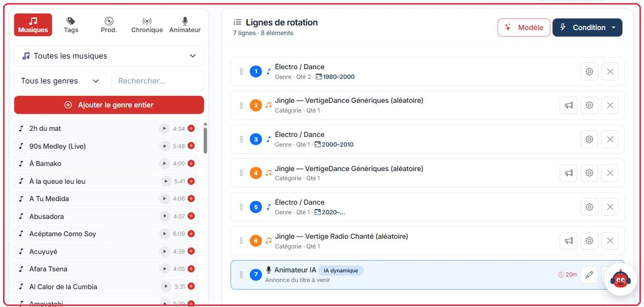The image size is (644, 307).
Task: Click the Modèle button
Action: (x=524, y=27)
